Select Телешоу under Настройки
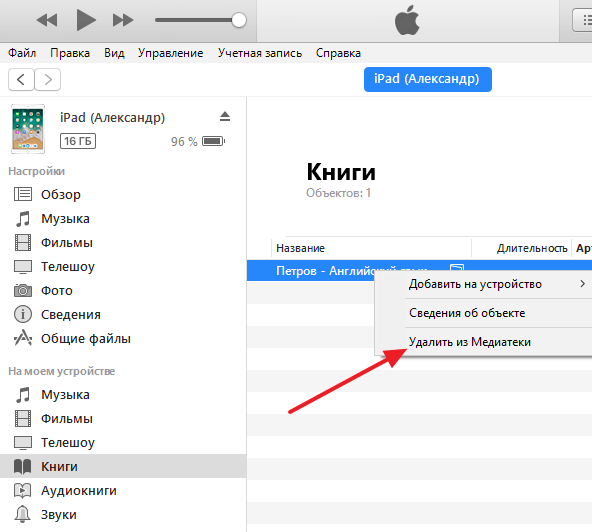This screenshot has width=592, height=532. pos(68,267)
